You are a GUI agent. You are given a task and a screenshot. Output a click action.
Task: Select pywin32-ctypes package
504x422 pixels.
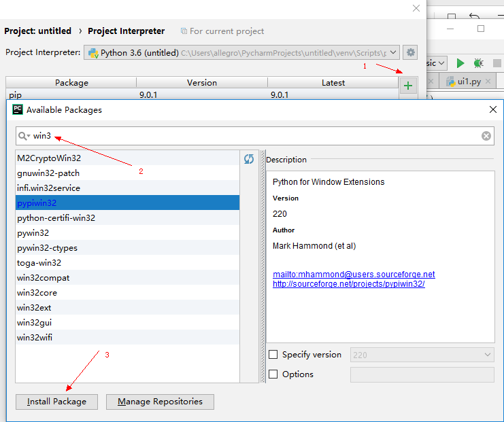[127, 247]
